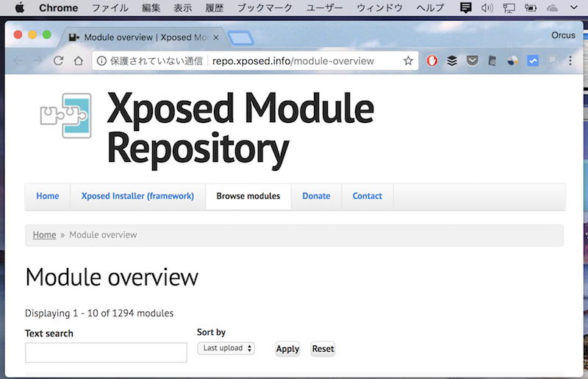Open a new tab button

pos(241,38)
